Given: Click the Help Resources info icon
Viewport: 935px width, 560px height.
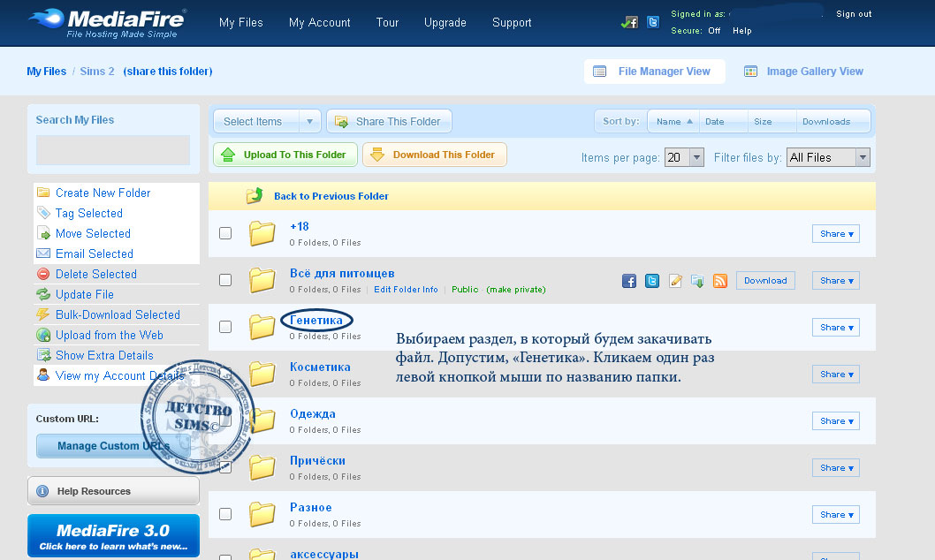Looking at the screenshot, I should tap(42, 491).
